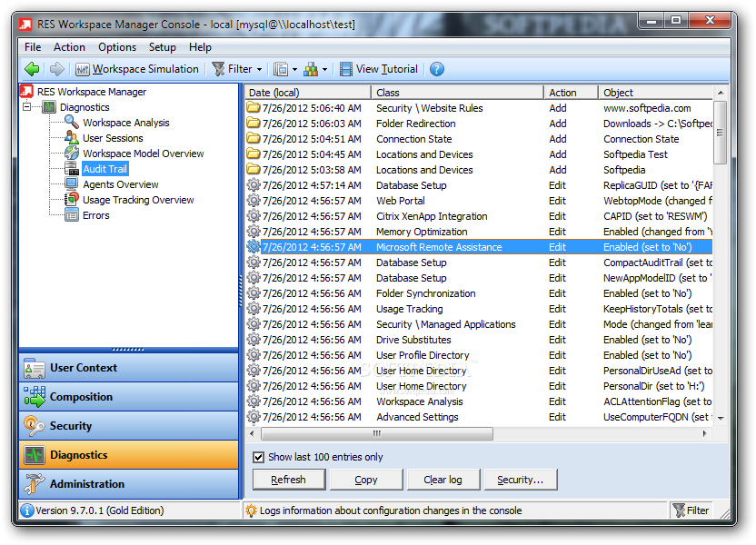Click the Errors tree icon
The height and width of the screenshot is (545, 756).
pos(72,215)
